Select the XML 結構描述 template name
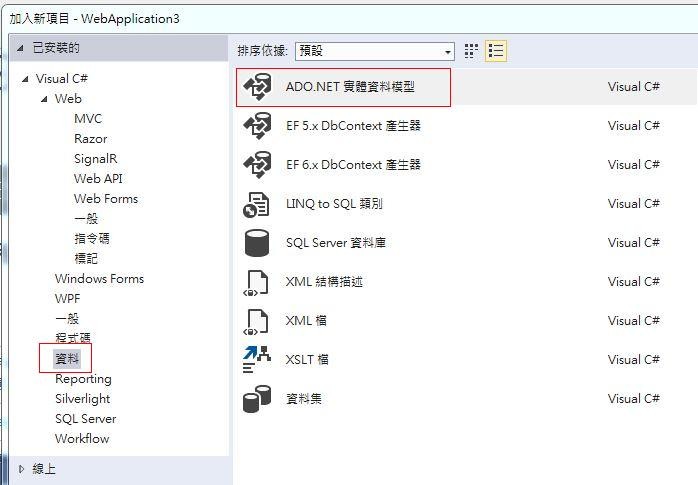This screenshot has height=485, width=698. click(x=324, y=282)
